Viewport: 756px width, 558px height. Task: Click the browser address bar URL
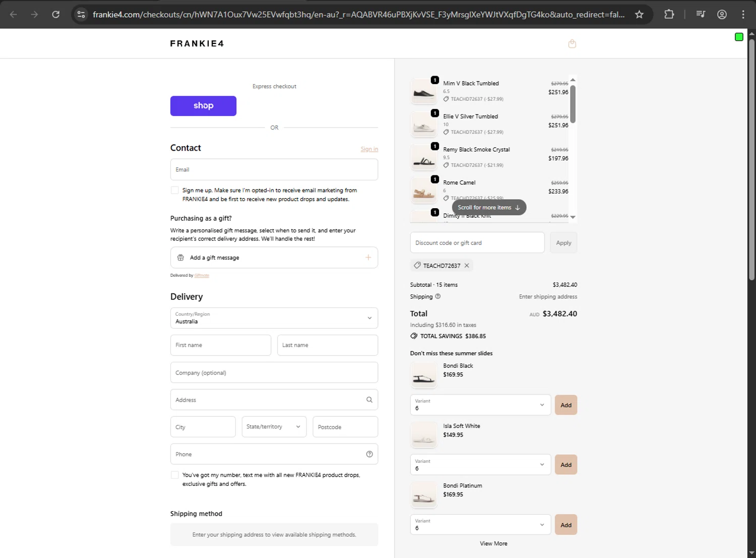358,15
